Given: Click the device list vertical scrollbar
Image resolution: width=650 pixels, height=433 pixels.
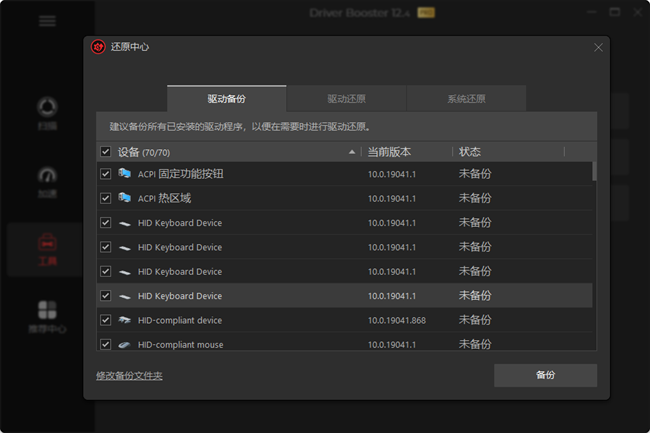Looking at the screenshot, I should point(595,171).
